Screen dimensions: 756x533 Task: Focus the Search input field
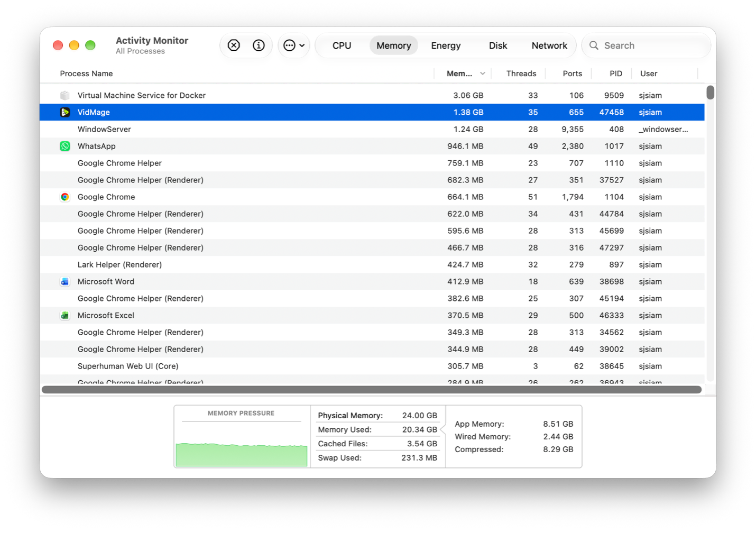coord(646,45)
